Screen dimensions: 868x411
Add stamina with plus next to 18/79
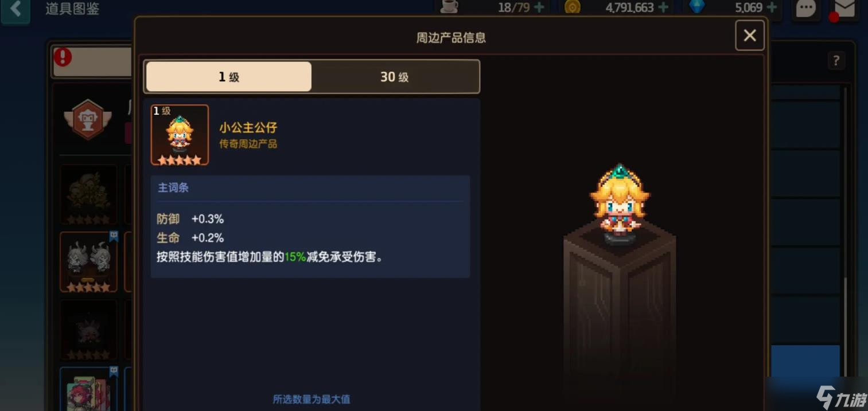pyautogui.click(x=539, y=7)
